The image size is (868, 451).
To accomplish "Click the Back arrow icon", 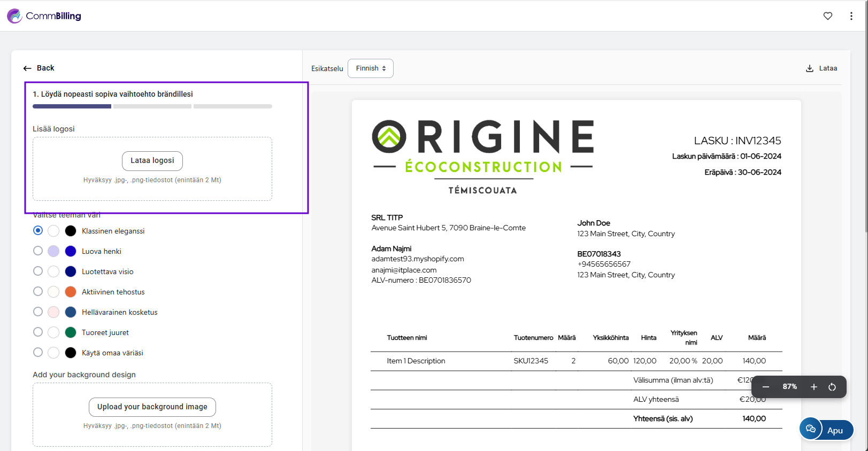I will coord(27,68).
